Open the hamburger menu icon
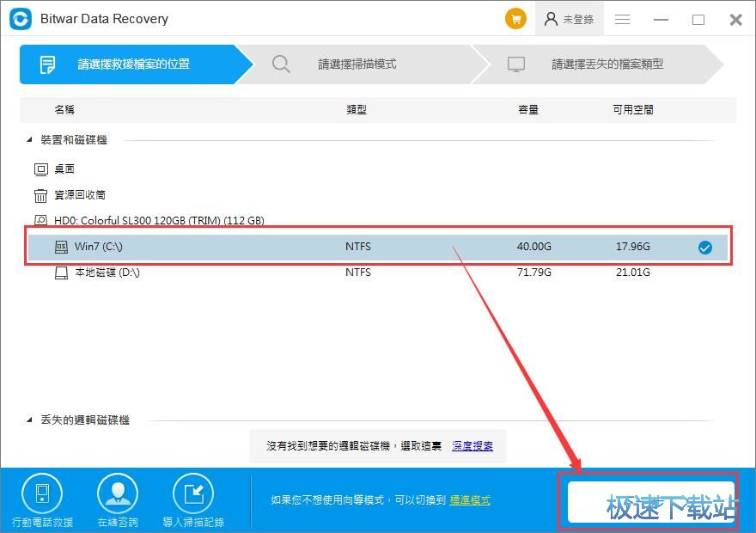Image resolution: width=756 pixels, height=533 pixels. pos(623,19)
